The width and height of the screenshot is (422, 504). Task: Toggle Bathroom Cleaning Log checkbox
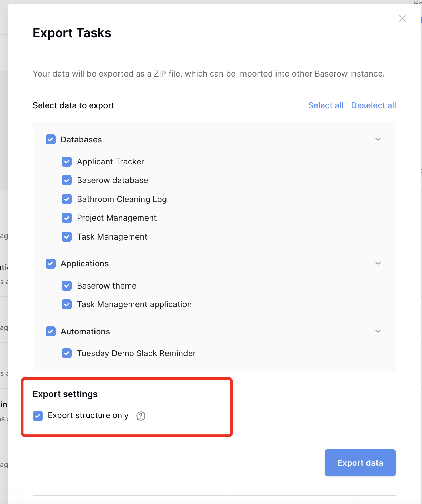tap(67, 199)
